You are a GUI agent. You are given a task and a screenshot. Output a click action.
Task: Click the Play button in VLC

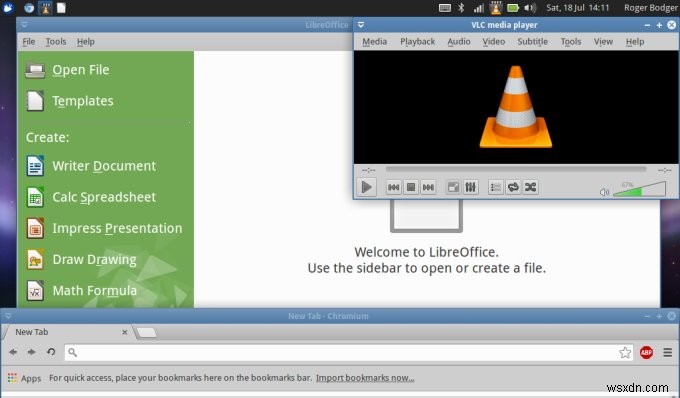click(x=366, y=187)
